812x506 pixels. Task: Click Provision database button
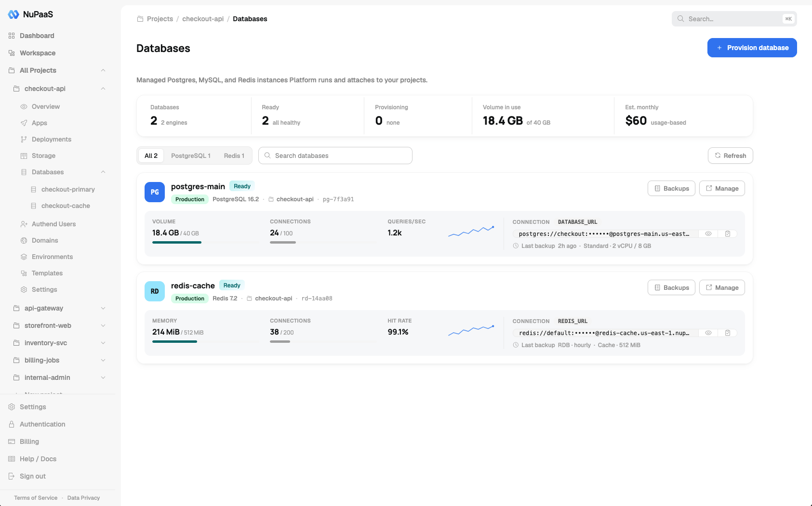click(752, 48)
